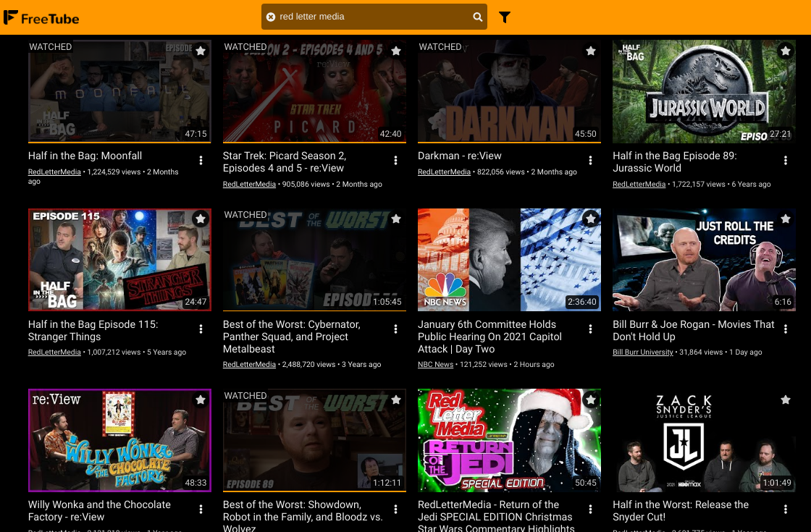Open options for Half in the Worst Snyder Cut

tap(785, 510)
